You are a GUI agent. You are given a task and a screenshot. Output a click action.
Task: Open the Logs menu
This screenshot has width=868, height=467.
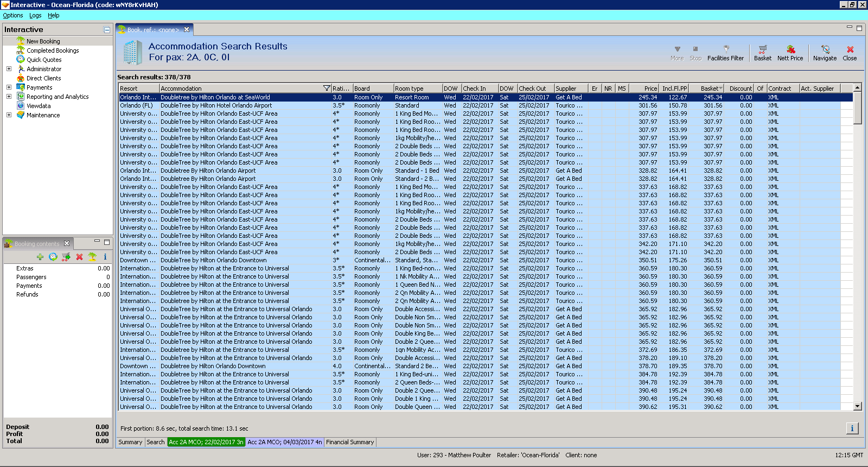coord(35,15)
